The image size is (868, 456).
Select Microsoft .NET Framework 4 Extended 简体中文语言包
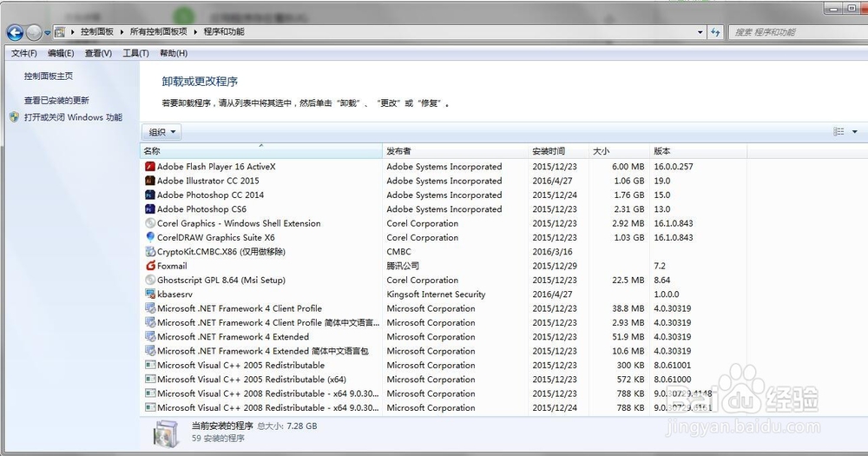tap(263, 351)
